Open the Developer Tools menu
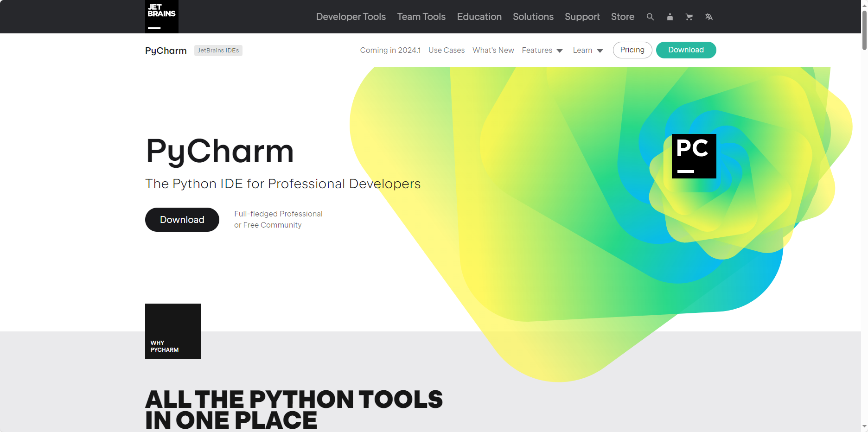Image resolution: width=868 pixels, height=432 pixels. coord(351,17)
